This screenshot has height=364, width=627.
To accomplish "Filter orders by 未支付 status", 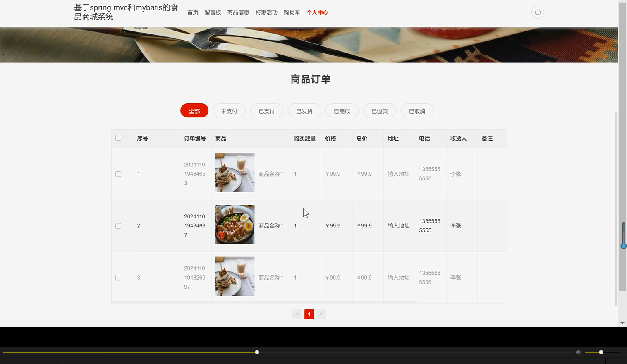I will tap(229, 110).
